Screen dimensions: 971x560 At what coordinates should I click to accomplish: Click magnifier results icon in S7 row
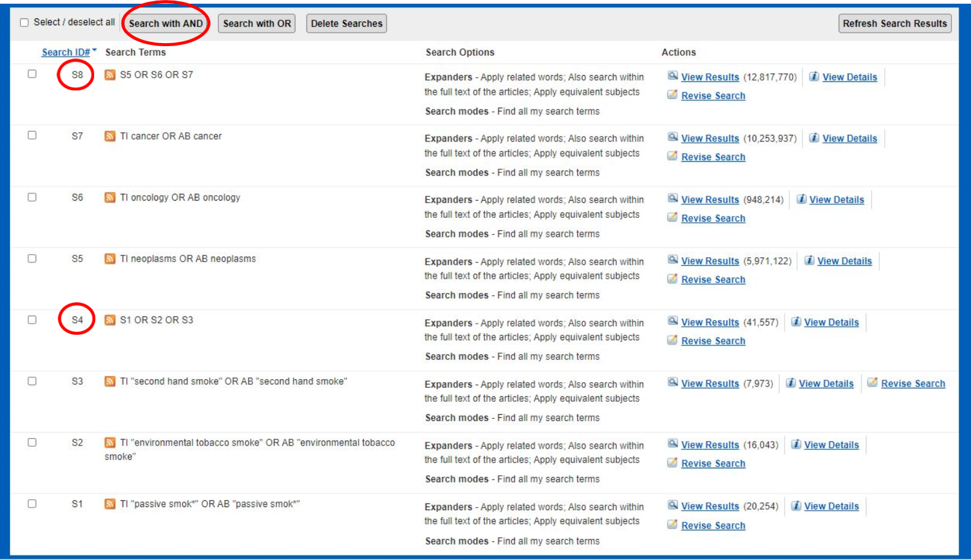(x=673, y=137)
